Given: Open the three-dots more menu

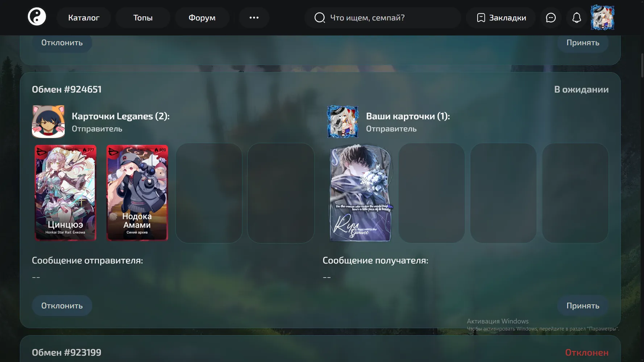Looking at the screenshot, I should click(x=254, y=17).
